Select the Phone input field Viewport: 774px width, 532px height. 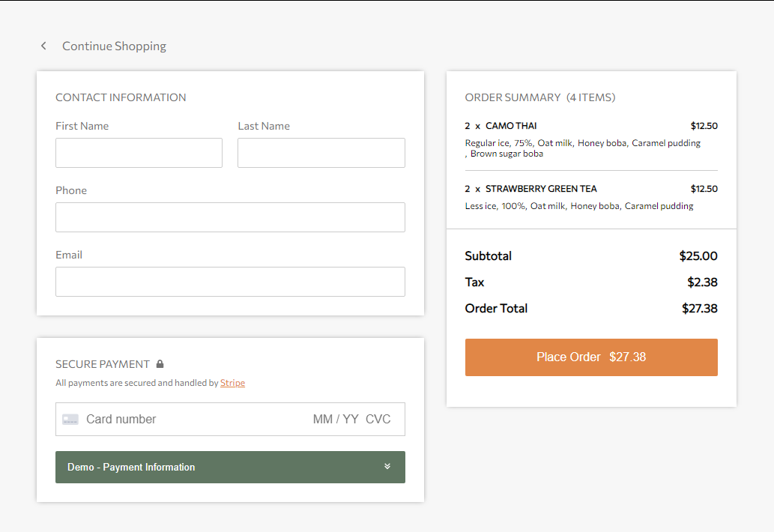[230, 217]
